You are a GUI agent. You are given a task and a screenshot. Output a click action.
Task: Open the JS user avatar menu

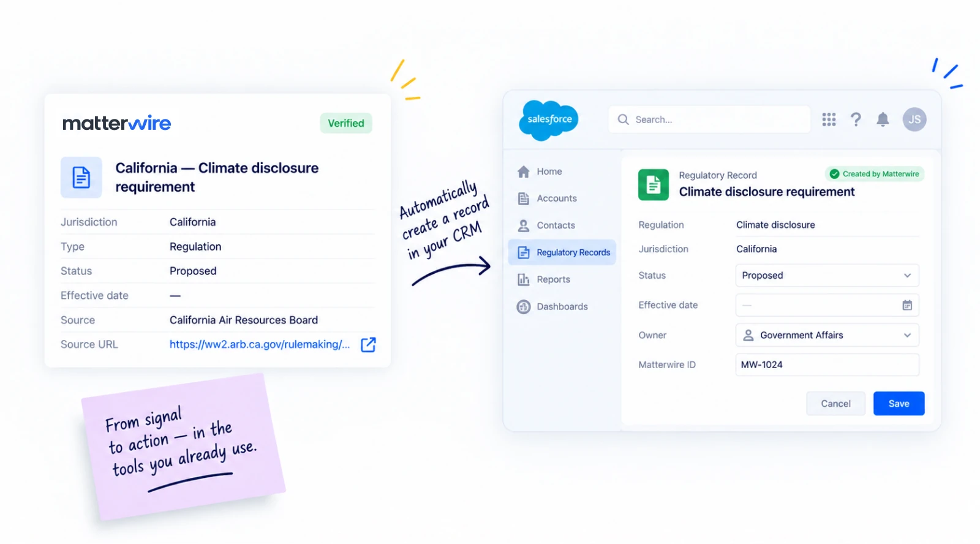pos(914,119)
